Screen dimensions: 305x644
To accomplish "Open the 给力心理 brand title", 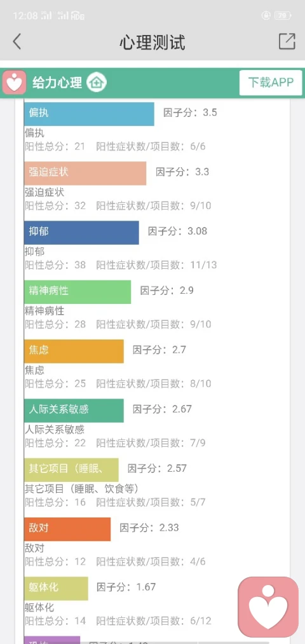I will point(57,83).
